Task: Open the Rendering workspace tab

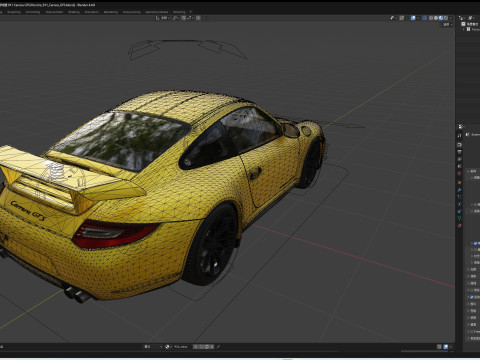Action: pyautogui.click(x=111, y=12)
